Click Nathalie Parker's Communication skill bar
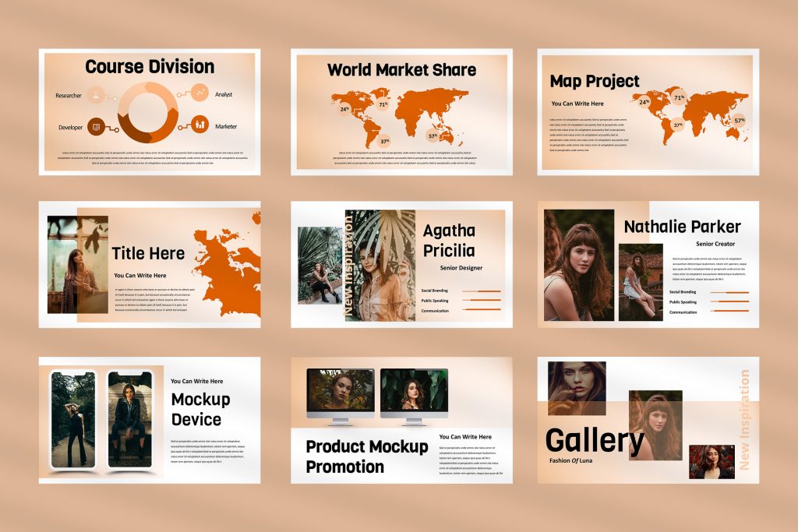Viewport: 798px width, 532px height. coord(729,312)
